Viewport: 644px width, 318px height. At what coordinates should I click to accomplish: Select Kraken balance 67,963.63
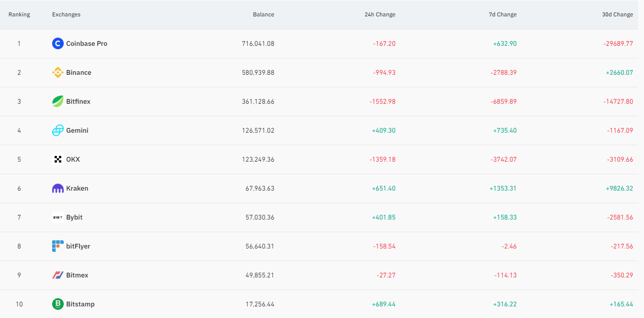(x=260, y=188)
